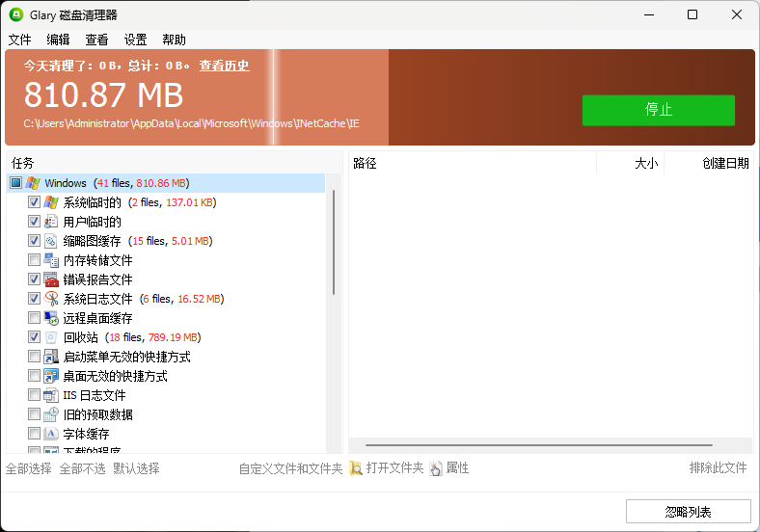Select 缩略图缓存 (15 files, 5.01 MB) text
The height and width of the screenshot is (532, 760).
138,241
